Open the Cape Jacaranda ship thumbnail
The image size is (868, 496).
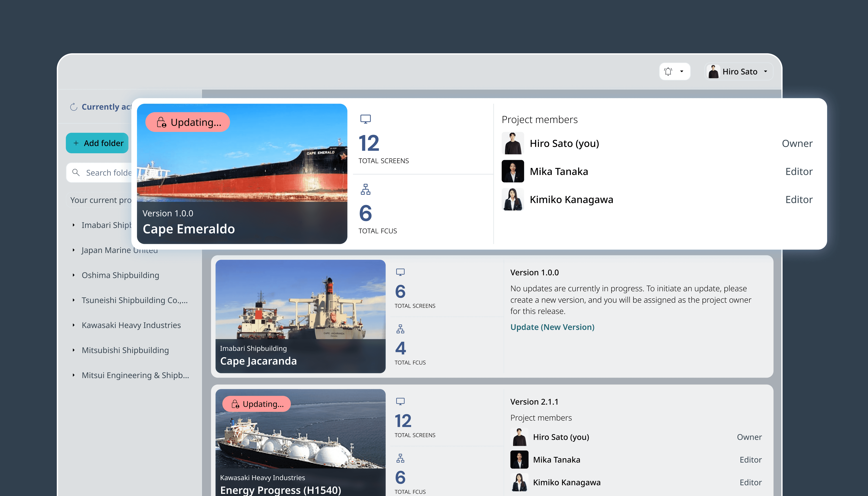[300, 307]
